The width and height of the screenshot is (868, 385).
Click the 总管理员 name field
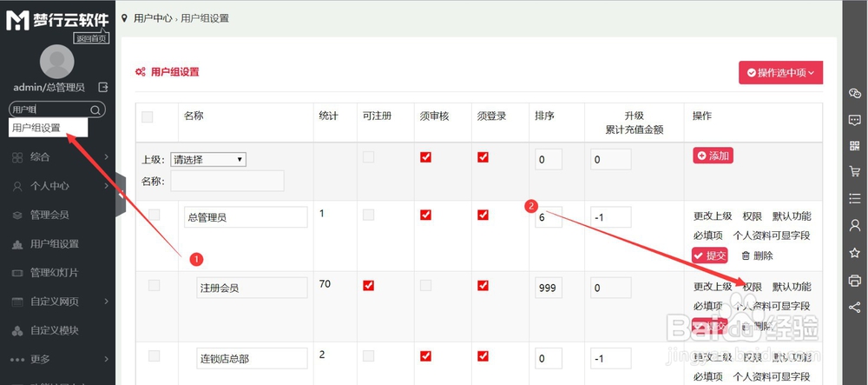tap(246, 217)
